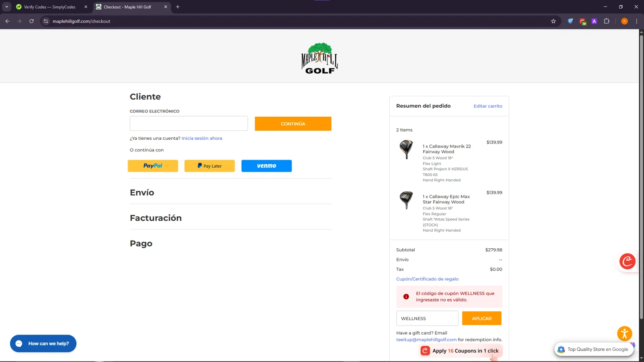Image resolution: width=644 pixels, height=362 pixels.
Task: Reload the checkout page
Action: click(31, 21)
